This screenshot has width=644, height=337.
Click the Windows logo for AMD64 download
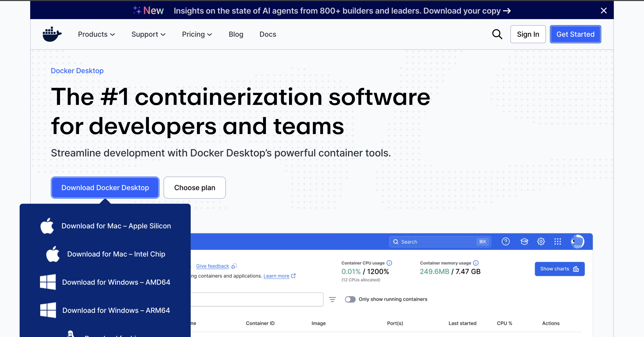click(48, 282)
